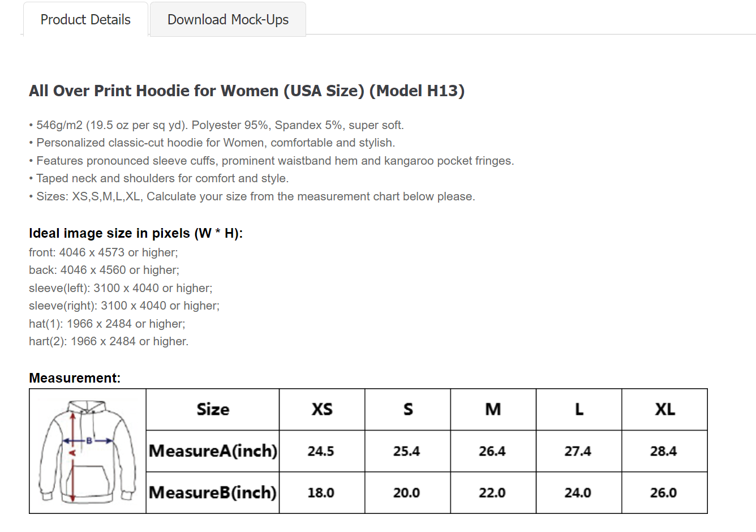The image size is (756, 532).
Task: Click the sleeve(left) dimensions line
Action: (121, 288)
